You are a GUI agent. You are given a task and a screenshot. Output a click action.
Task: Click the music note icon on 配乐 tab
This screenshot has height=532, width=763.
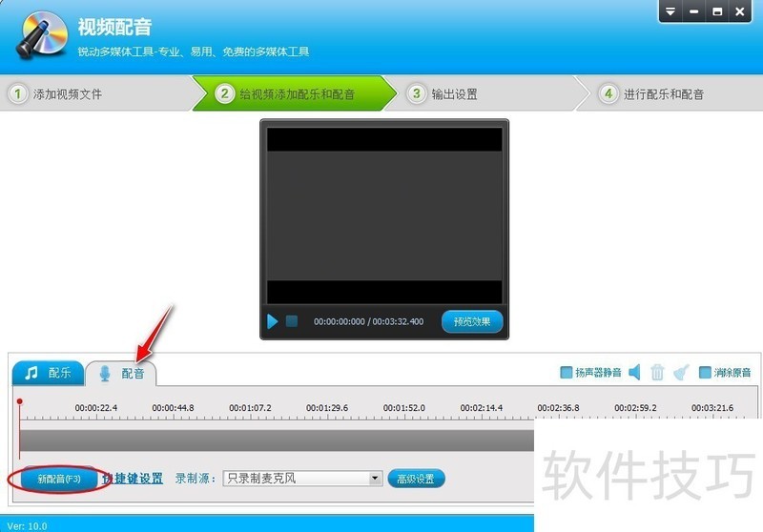[x=31, y=373]
